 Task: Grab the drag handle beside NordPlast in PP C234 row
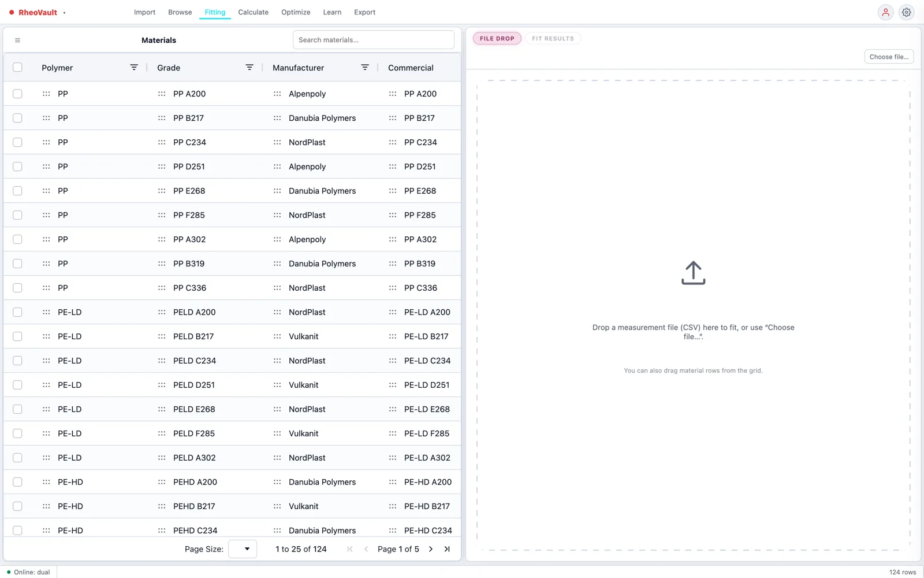277,142
